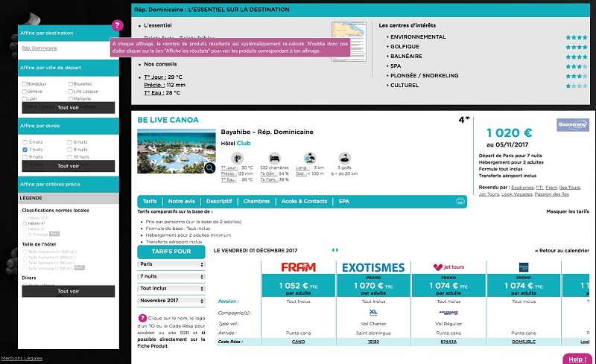Open the Jet tours operator logo
Screen dimensions: 596x364
pyautogui.click(x=448, y=267)
